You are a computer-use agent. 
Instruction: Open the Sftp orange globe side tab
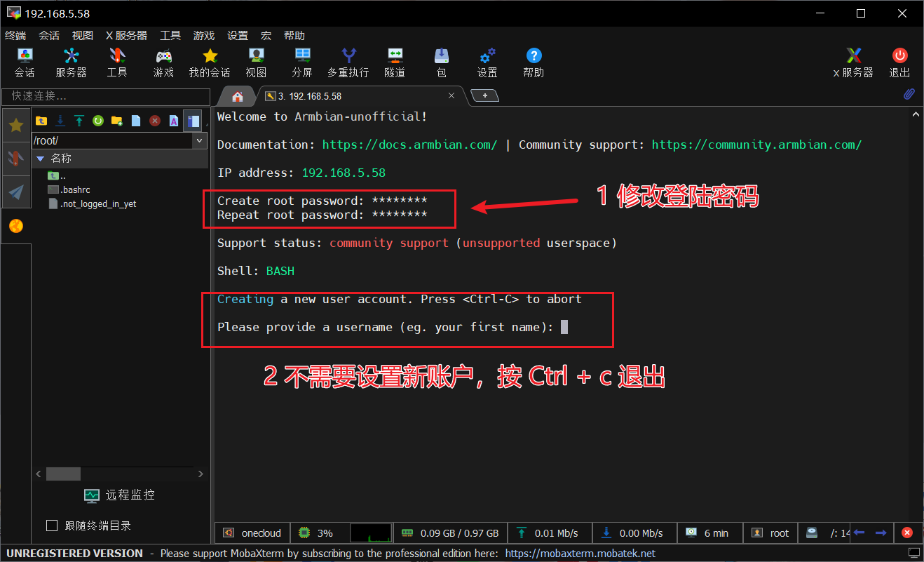click(16, 225)
